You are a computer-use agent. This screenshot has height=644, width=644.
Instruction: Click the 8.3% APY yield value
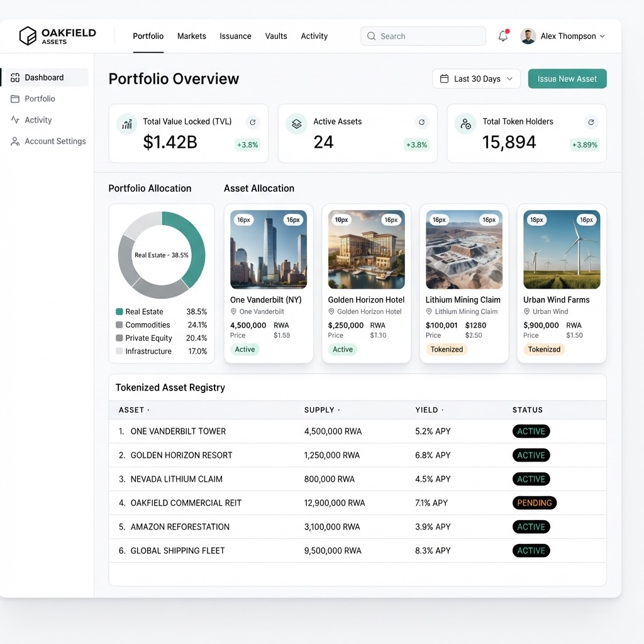433,551
